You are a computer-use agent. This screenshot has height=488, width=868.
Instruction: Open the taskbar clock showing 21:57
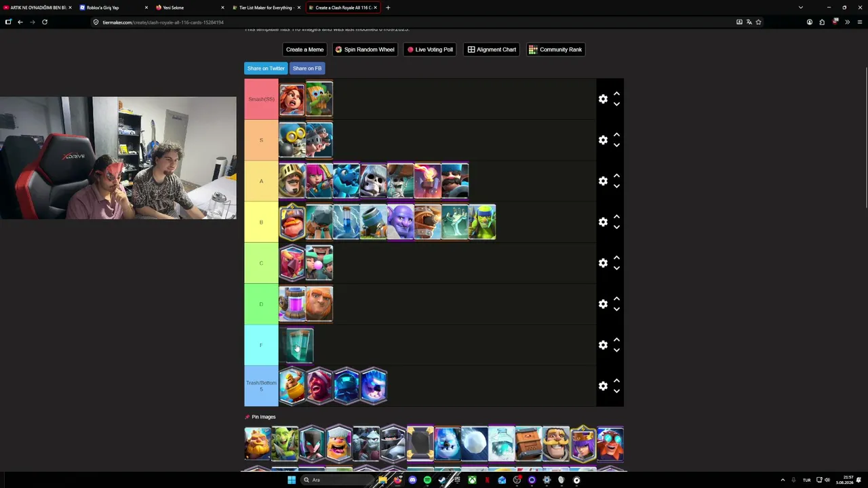coord(845,480)
